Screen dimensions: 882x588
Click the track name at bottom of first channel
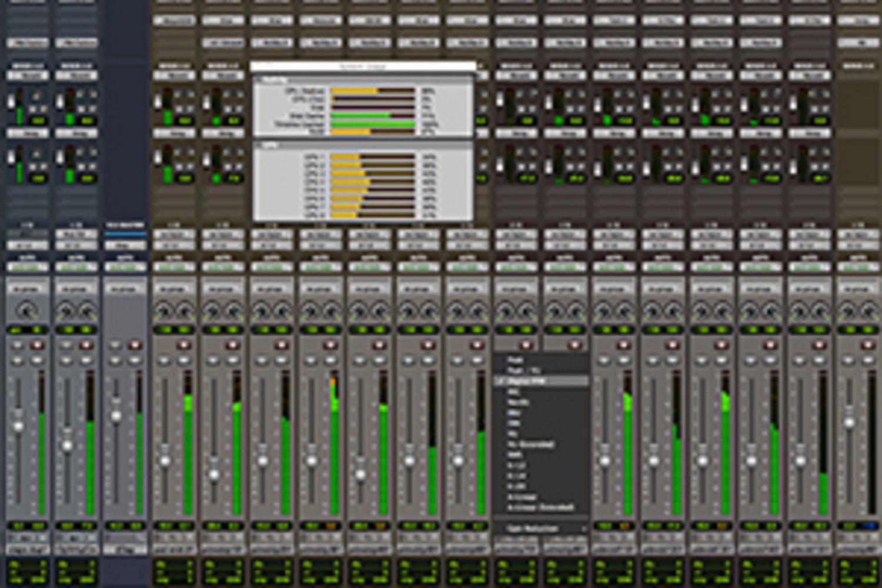point(26,550)
